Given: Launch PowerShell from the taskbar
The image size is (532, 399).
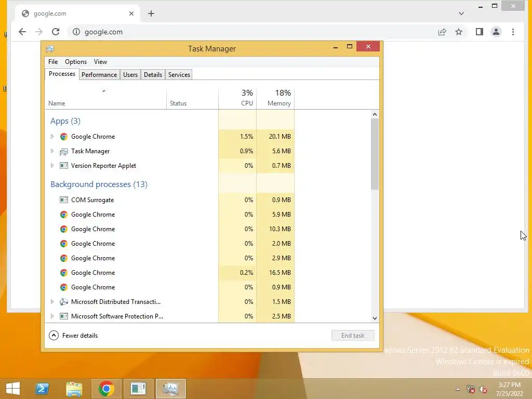Looking at the screenshot, I should (42, 389).
